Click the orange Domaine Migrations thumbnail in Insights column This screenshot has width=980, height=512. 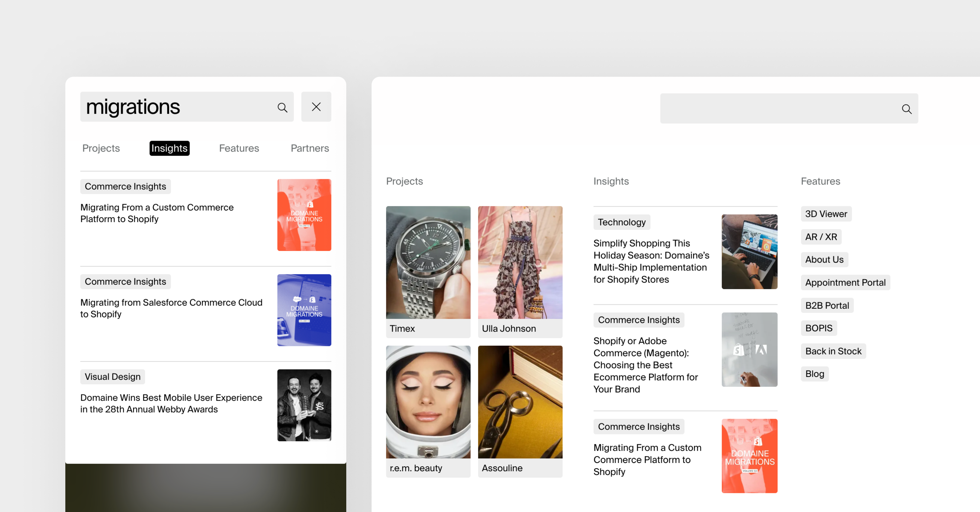749,456
